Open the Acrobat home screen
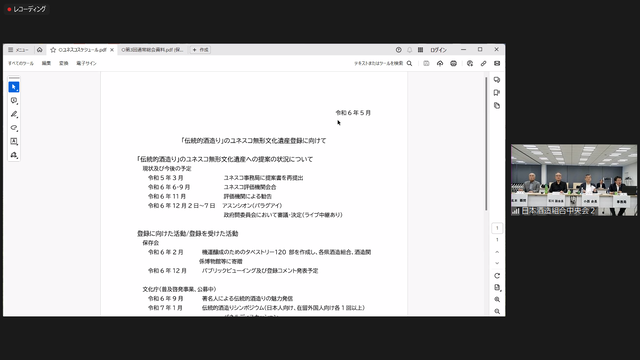 pos(40,50)
